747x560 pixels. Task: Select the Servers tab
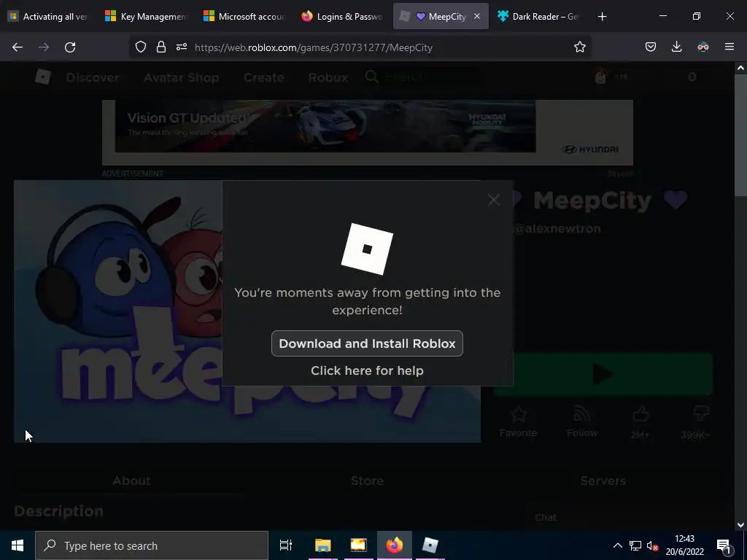pyautogui.click(x=603, y=481)
